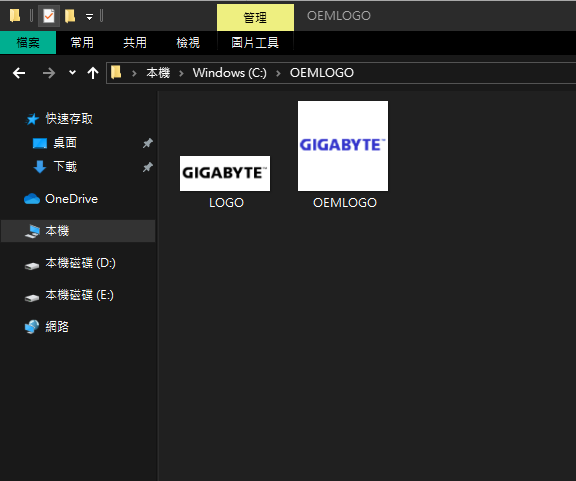Click the LOGO file name label
576x481 pixels.
pos(226,203)
